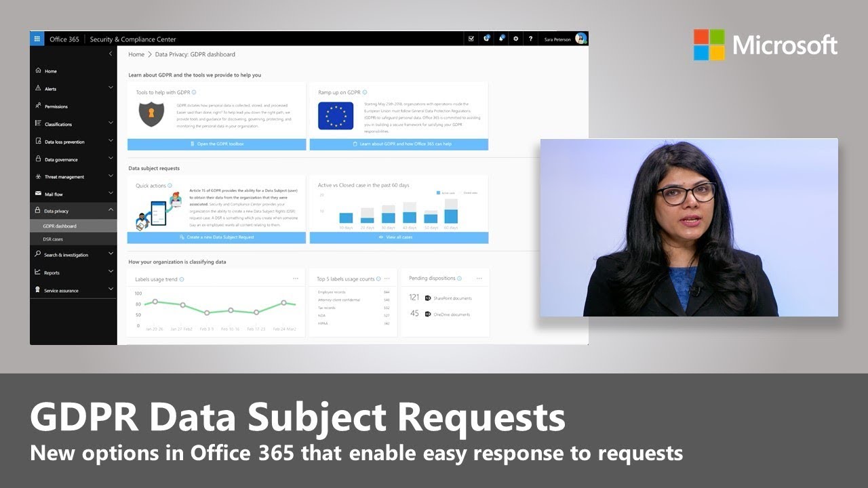Open the Office 365 app launcher waffle
Screen dimensions: 868x488
tap(37, 39)
